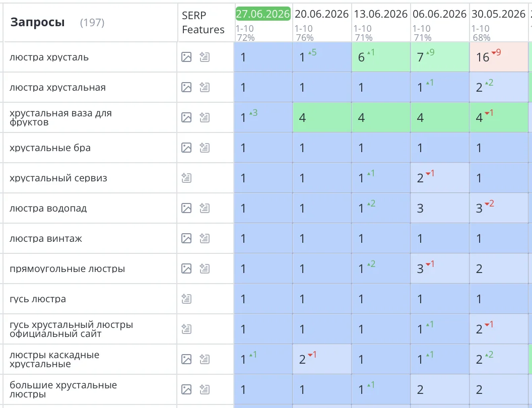
Task: Click snippet icon in хрустальный сервиз row
Action: tap(186, 178)
